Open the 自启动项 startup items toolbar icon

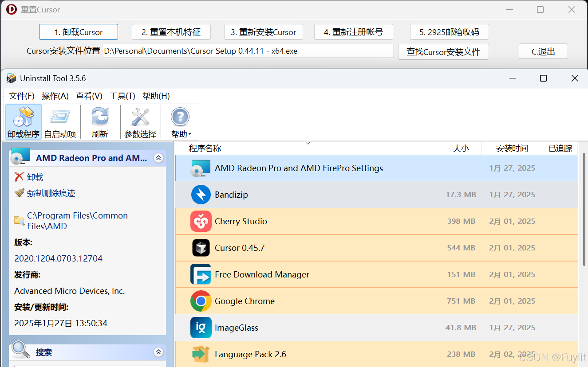(x=60, y=122)
